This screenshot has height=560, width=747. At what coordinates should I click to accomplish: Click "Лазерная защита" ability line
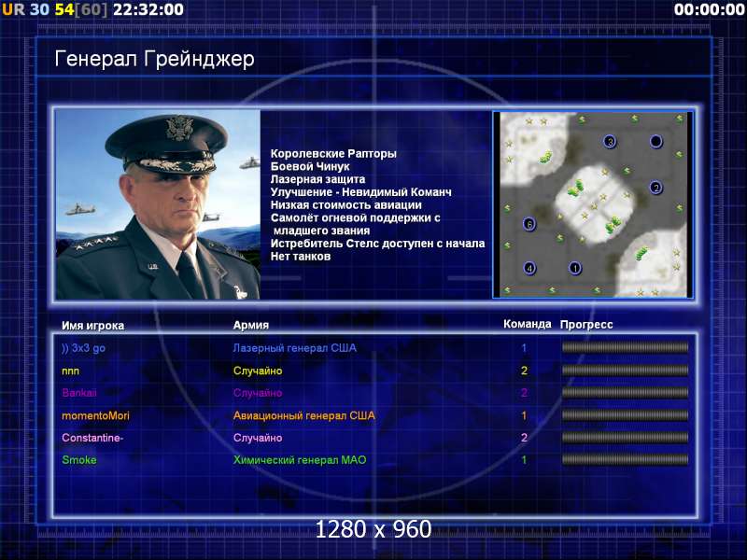pos(317,179)
